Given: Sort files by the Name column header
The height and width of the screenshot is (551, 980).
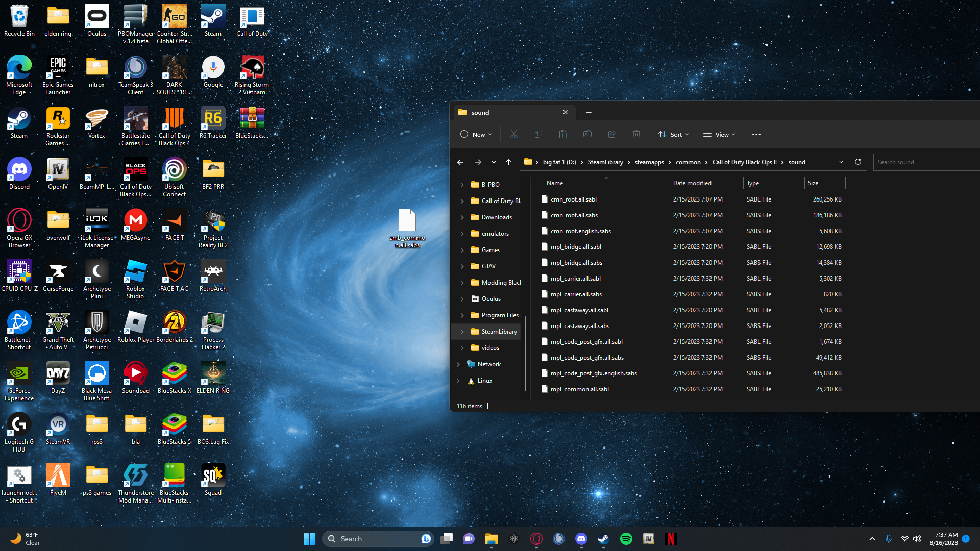Looking at the screenshot, I should pyautogui.click(x=605, y=183).
